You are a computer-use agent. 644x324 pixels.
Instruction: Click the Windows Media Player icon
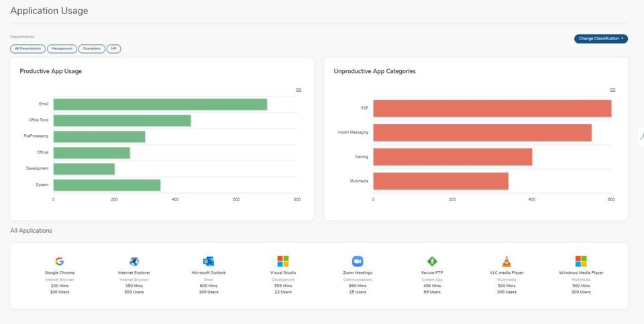point(581,261)
